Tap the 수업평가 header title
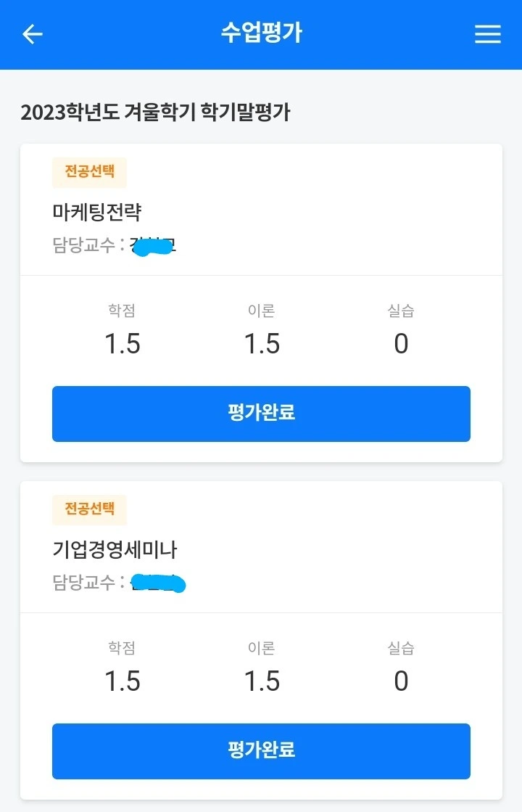The image size is (522, 812). [x=261, y=33]
